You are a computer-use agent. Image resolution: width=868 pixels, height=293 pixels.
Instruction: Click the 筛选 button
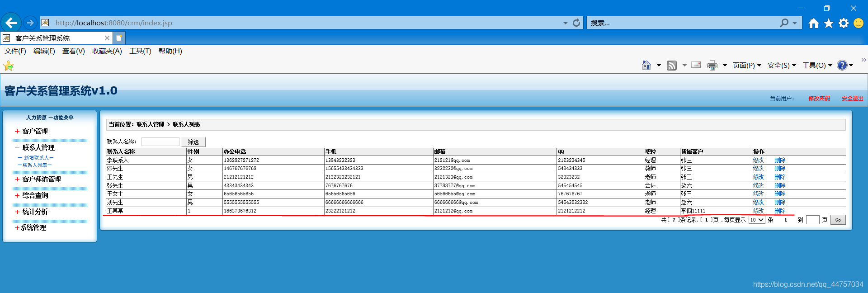click(193, 142)
